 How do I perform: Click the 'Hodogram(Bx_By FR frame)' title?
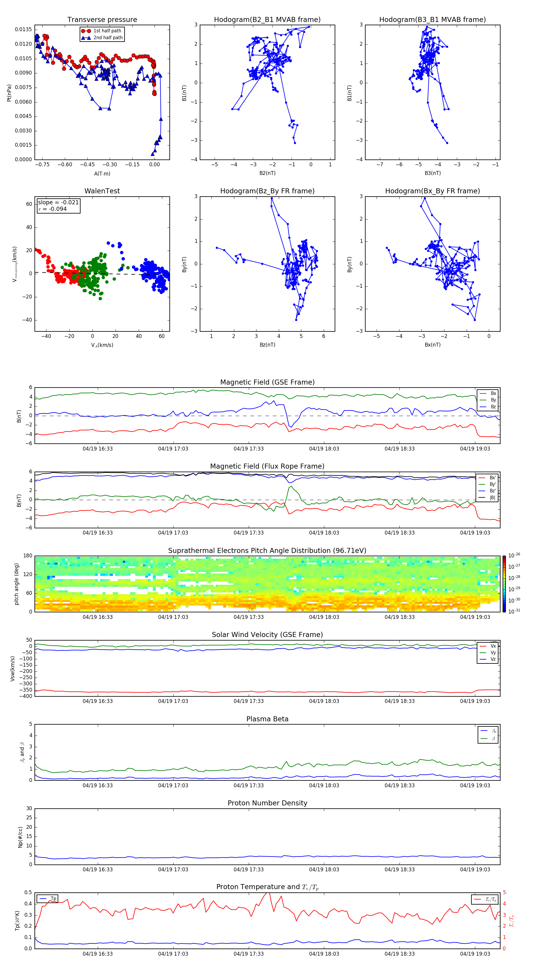click(x=432, y=191)
